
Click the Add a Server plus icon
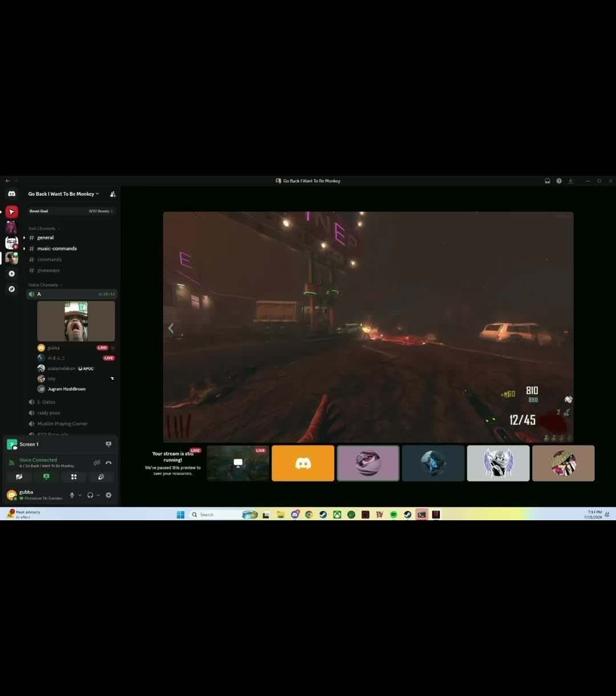[11, 273]
